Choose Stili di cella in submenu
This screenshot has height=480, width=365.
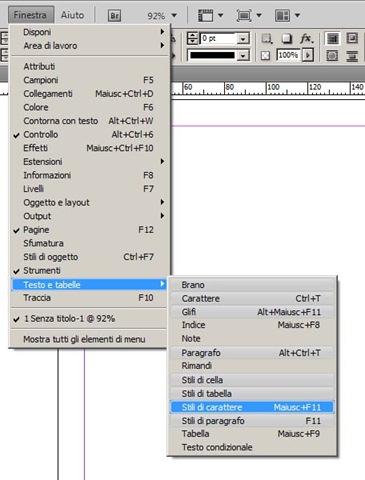[x=252, y=380]
